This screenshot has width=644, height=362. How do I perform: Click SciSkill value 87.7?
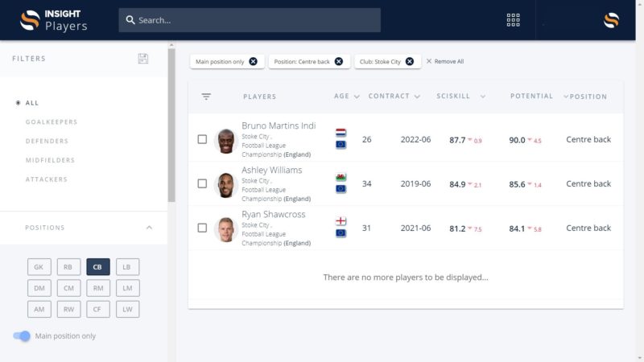coord(457,140)
